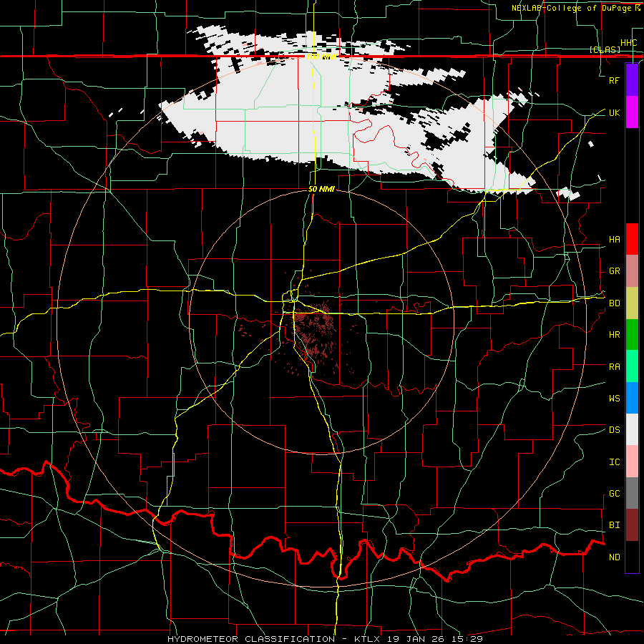Click the dark green HR legend swatch
The height and width of the screenshot is (644, 644).
point(632,334)
